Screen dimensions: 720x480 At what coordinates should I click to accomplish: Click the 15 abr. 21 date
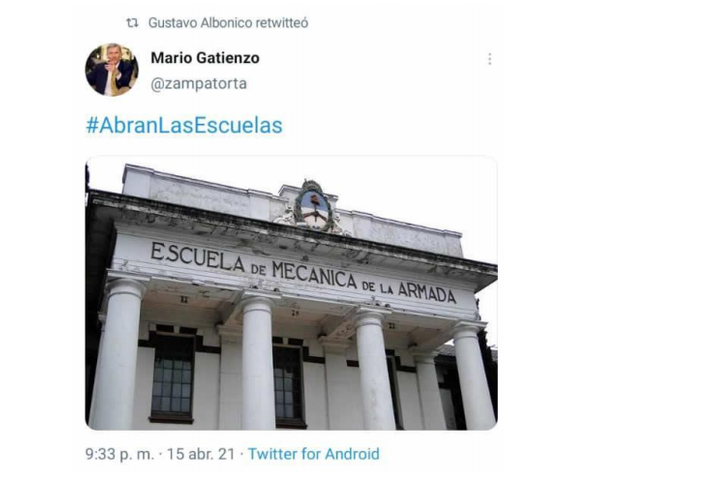pos(201,454)
